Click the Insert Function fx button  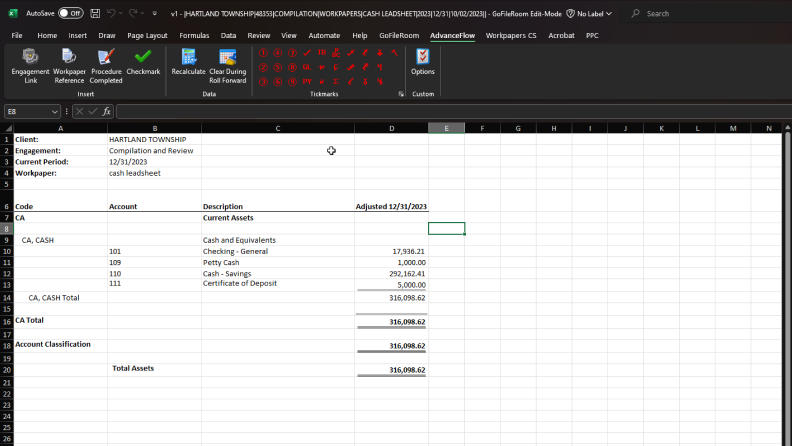click(106, 112)
